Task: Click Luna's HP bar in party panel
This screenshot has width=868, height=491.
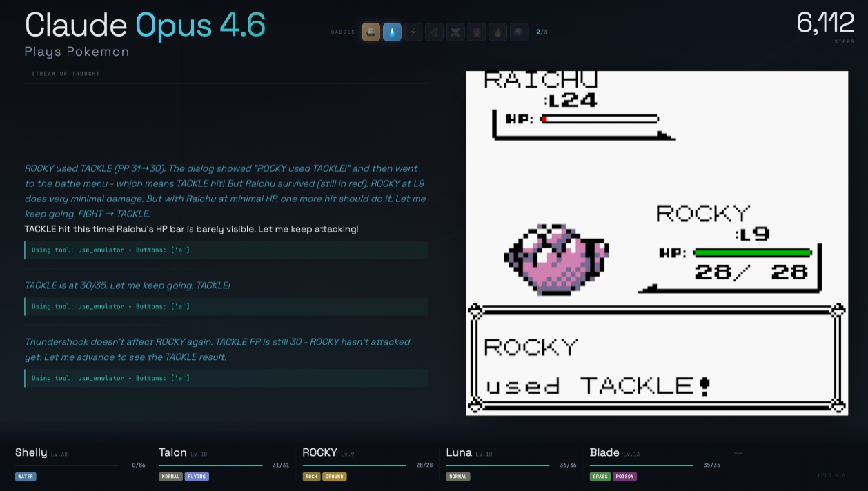Action: (498, 465)
